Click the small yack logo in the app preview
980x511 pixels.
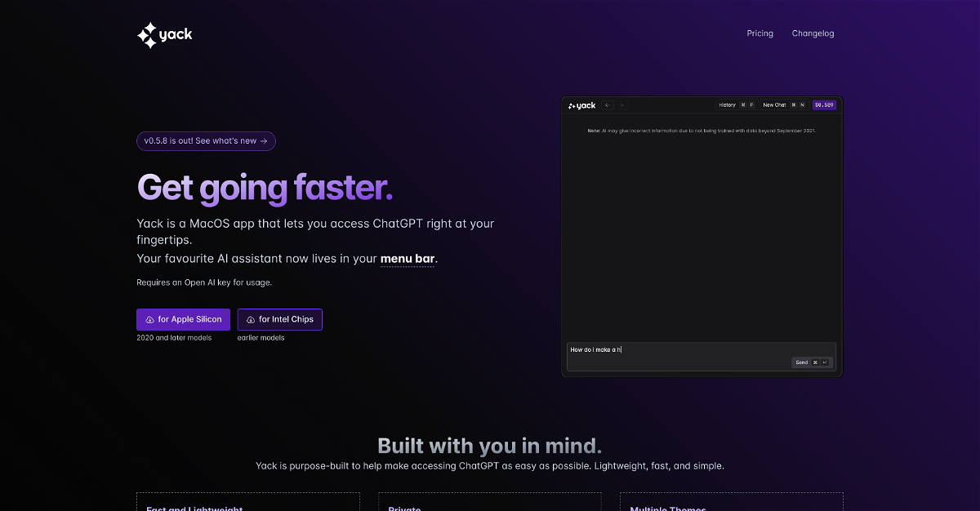pos(581,105)
